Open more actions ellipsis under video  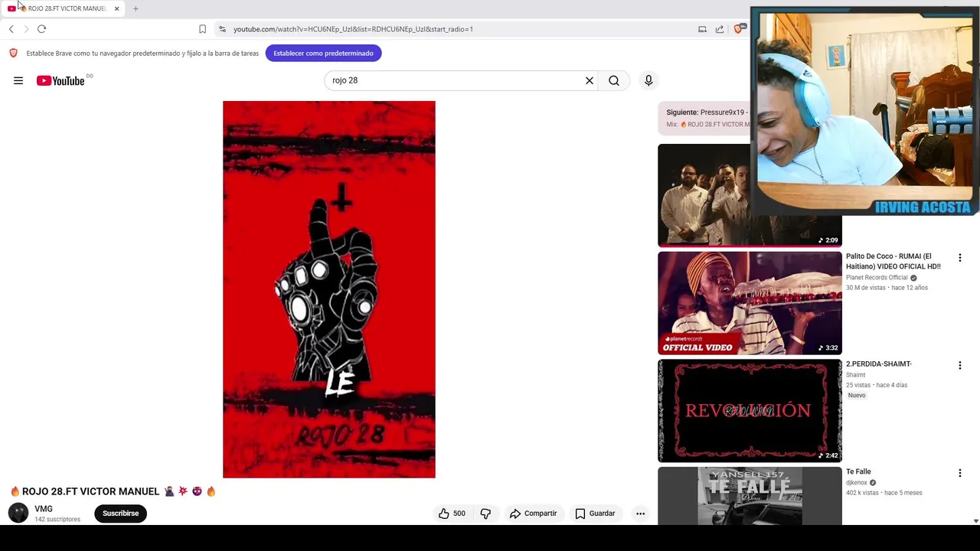pyautogui.click(x=641, y=514)
